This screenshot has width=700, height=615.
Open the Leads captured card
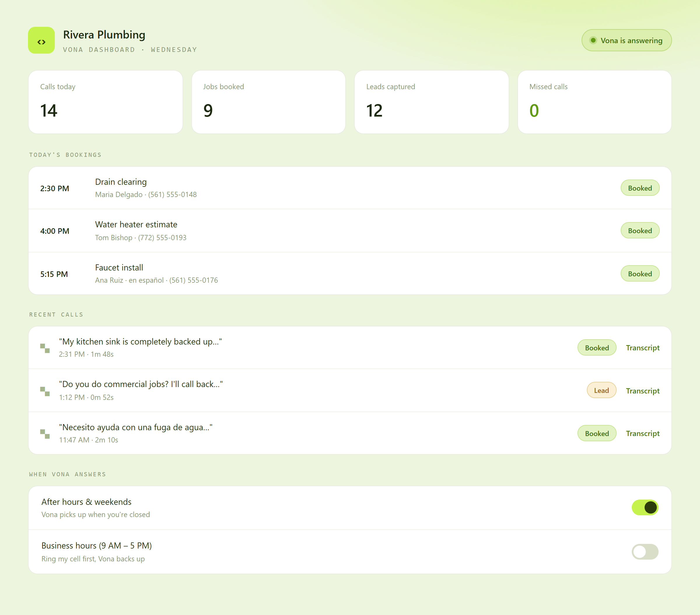(431, 102)
